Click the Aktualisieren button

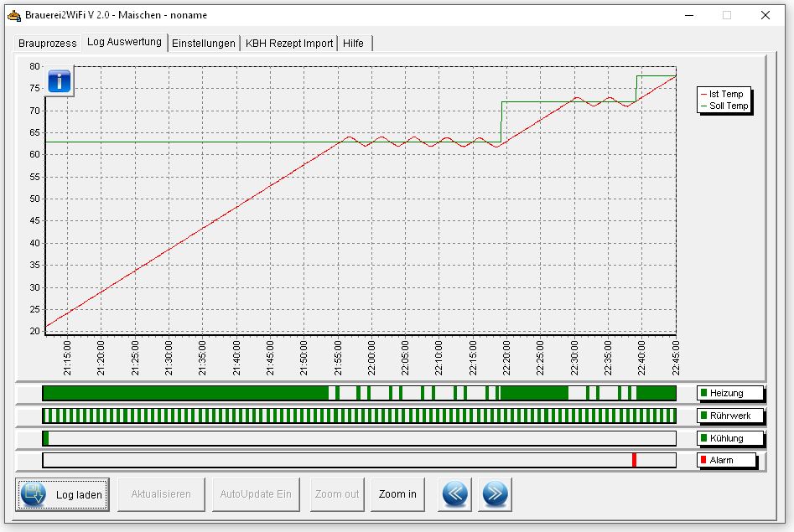[x=161, y=494]
